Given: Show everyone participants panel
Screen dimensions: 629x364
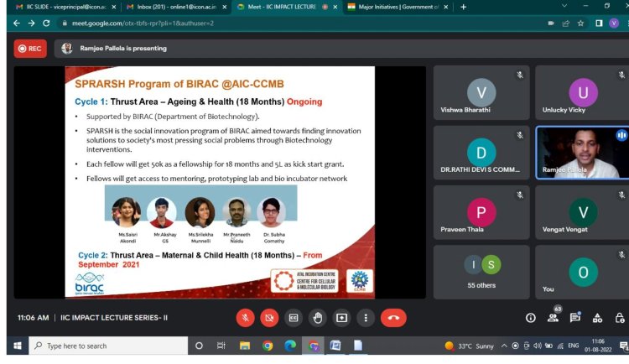Looking at the screenshot, I should point(554,317).
